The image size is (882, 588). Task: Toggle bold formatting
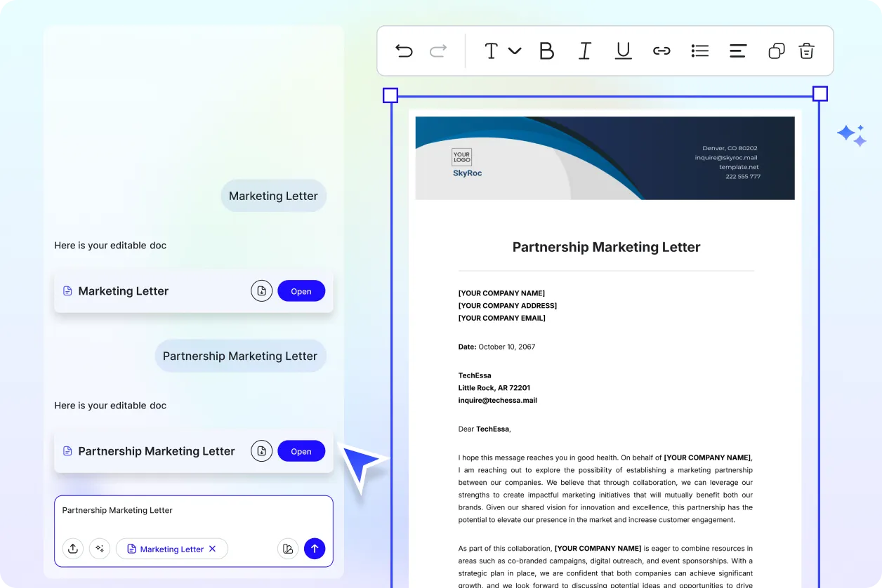(546, 51)
